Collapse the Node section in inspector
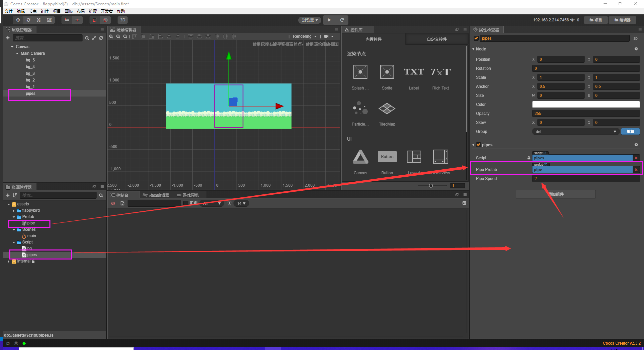This screenshot has height=350, width=644. (473, 49)
